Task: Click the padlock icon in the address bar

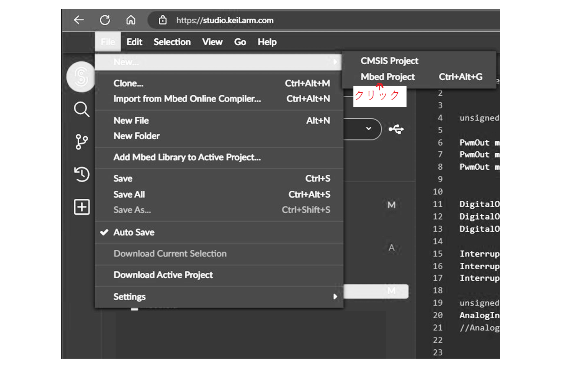Action: (162, 20)
